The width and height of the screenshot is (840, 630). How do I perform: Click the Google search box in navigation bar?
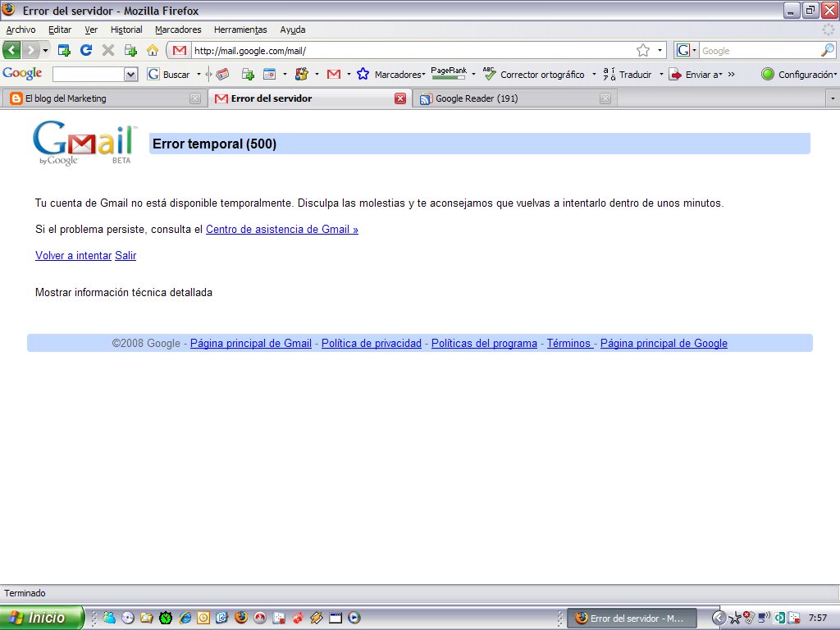pos(760,51)
